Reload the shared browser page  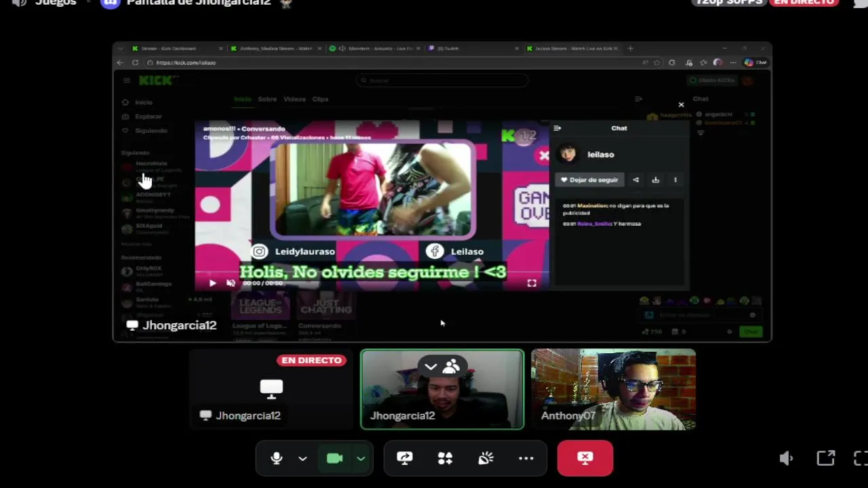(135, 62)
